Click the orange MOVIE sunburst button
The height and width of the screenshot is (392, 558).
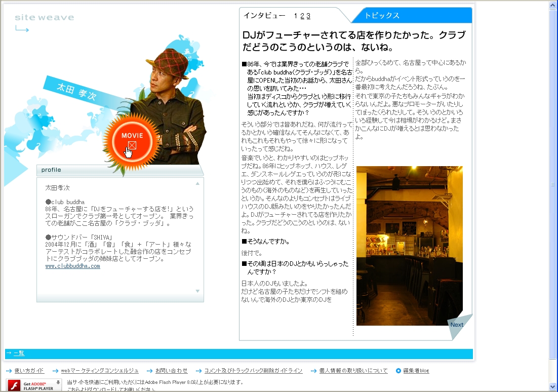132,141
